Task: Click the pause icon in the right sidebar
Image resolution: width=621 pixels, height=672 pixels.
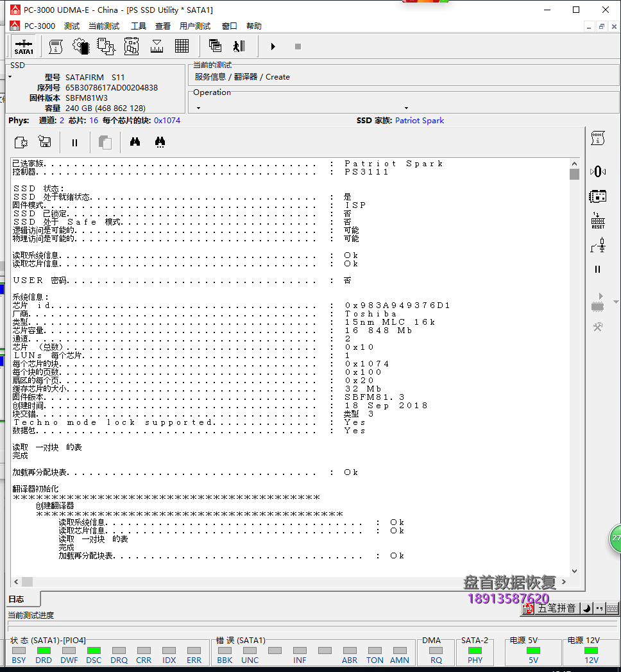Action: coord(597,270)
